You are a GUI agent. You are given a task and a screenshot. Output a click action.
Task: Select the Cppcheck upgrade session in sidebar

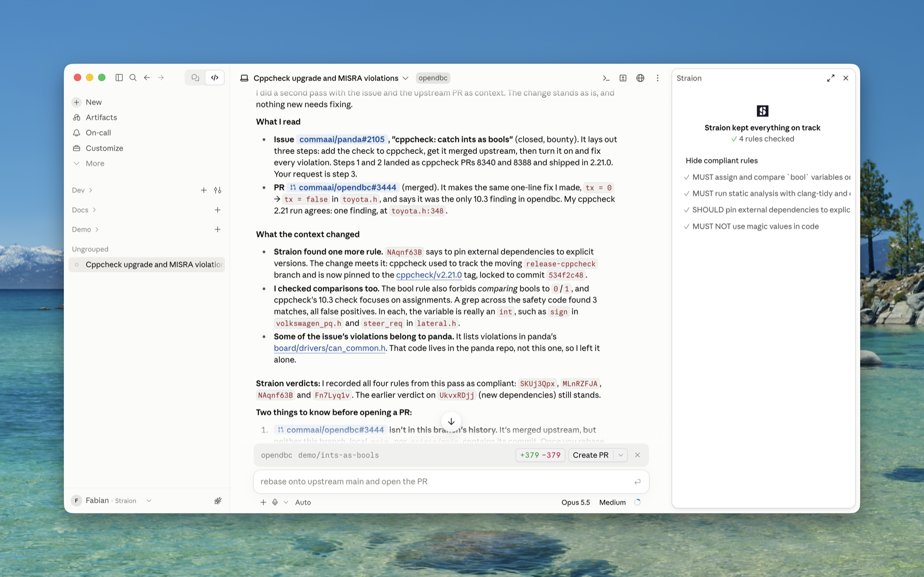point(147,265)
